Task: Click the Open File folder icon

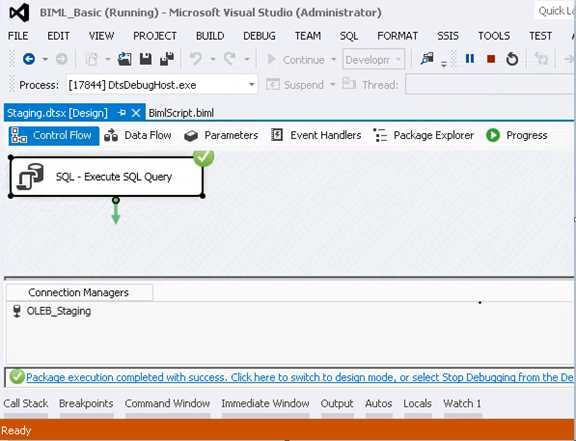Action: coord(125,59)
